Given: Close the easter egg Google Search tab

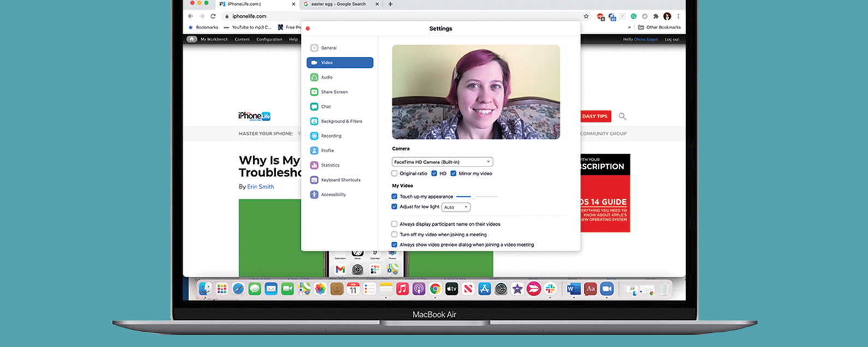Looking at the screenshot, I should click(x=377, y=4).
